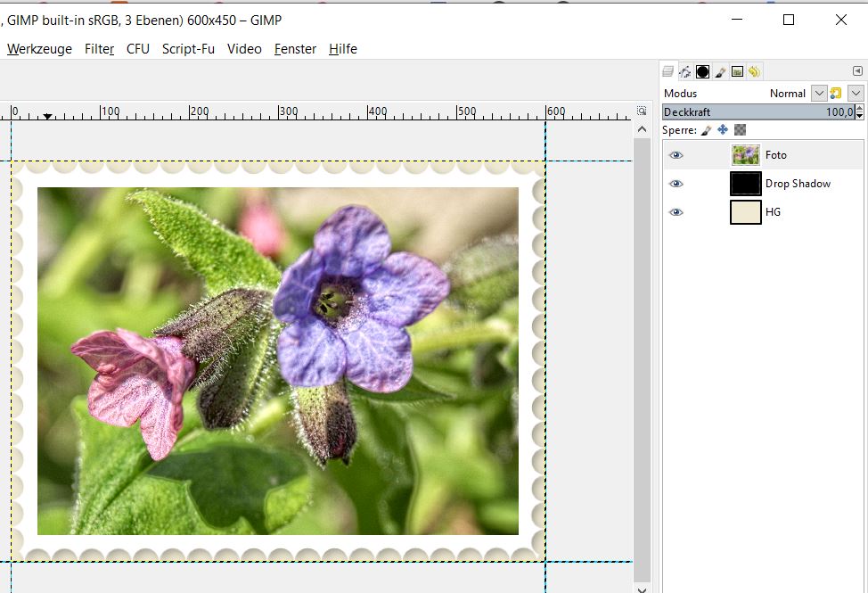This screenshot has width=868, height=593.
Task: Toggle lock alpha channel
Action: click(x=740, y=130)
